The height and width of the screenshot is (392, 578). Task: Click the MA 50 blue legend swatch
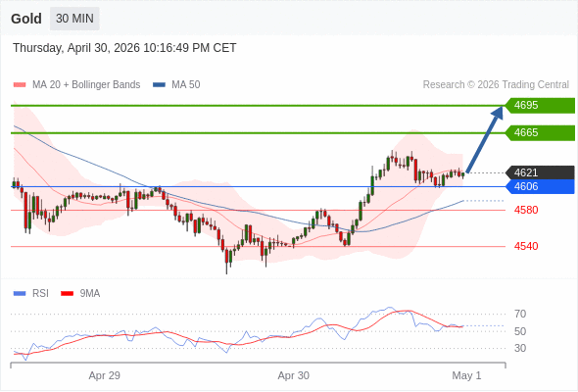(x=159, y=85)
